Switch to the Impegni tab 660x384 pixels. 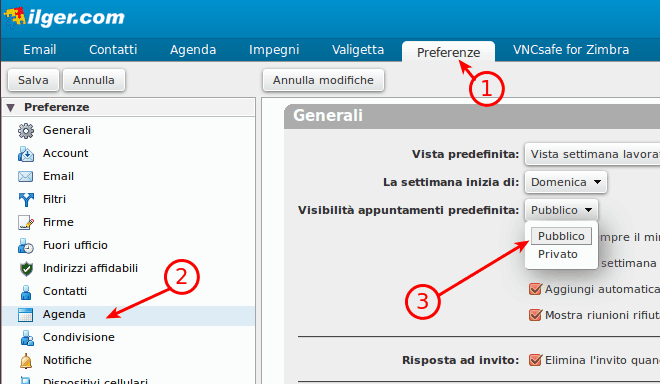click(274, 50)
